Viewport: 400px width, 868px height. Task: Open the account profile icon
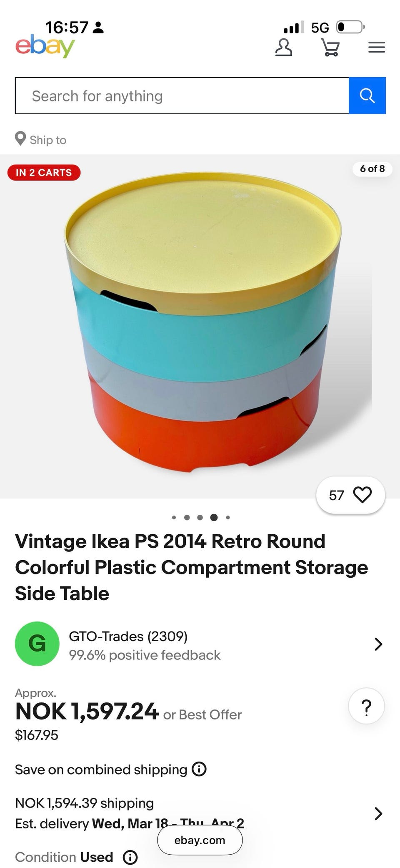pyautogui.click(x=283, y=47)
